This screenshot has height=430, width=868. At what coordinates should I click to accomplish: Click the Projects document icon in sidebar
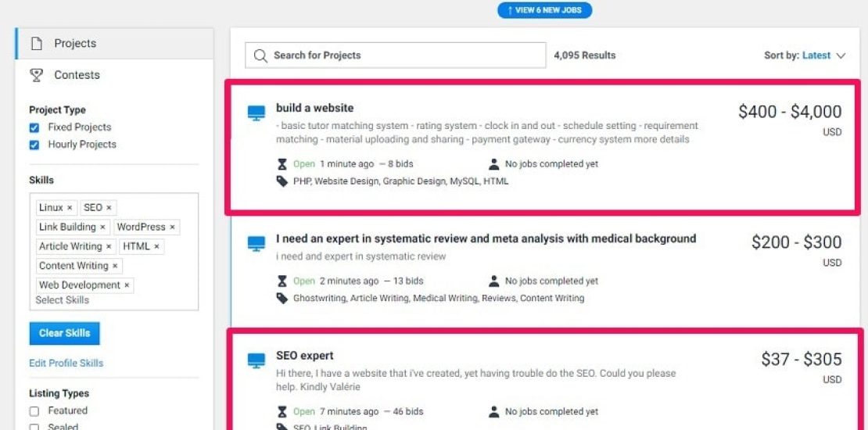[x=36, y=44]
